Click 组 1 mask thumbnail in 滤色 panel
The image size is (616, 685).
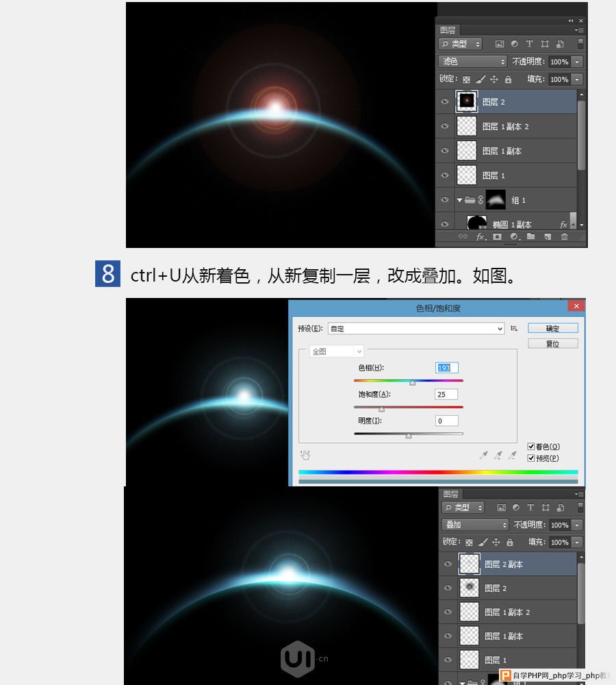coord(496,199)
